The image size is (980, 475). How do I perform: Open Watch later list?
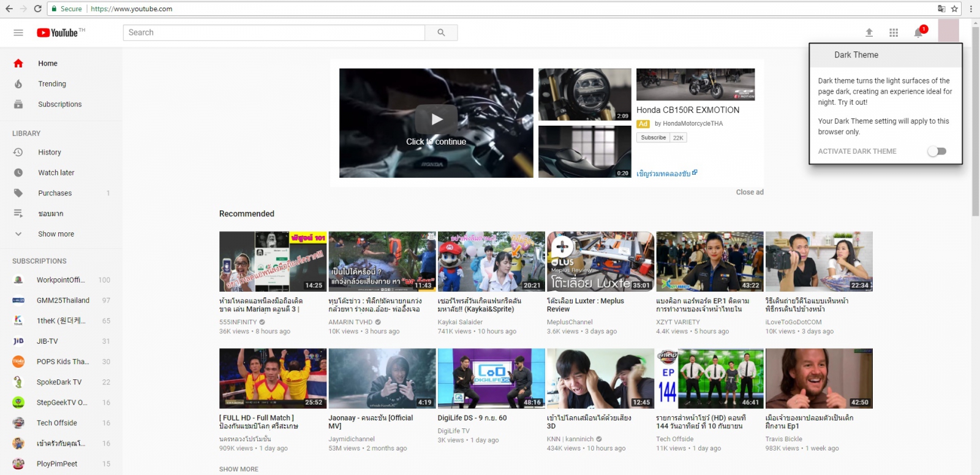point(56,173)
